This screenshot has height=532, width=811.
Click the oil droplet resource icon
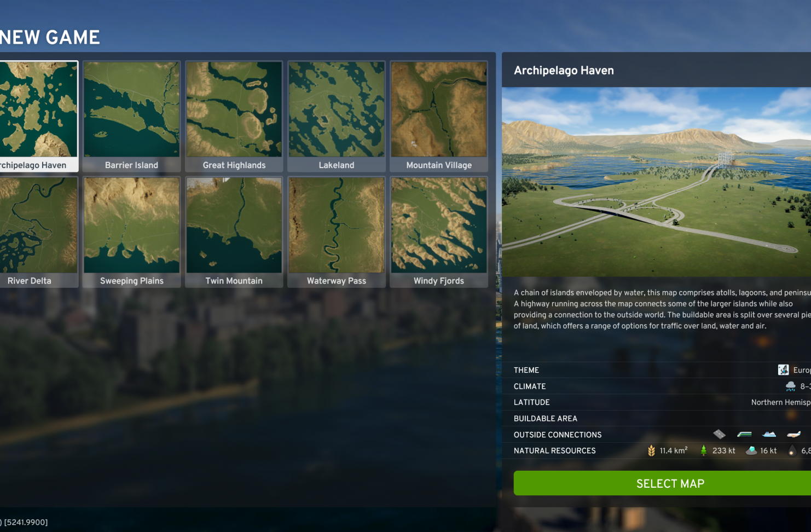[792, 451]
